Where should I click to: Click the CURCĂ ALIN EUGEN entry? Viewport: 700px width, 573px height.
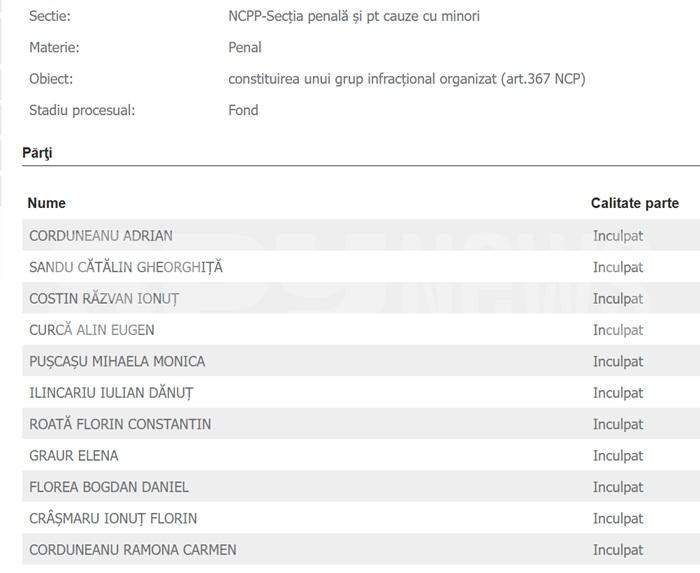point(92,330)
